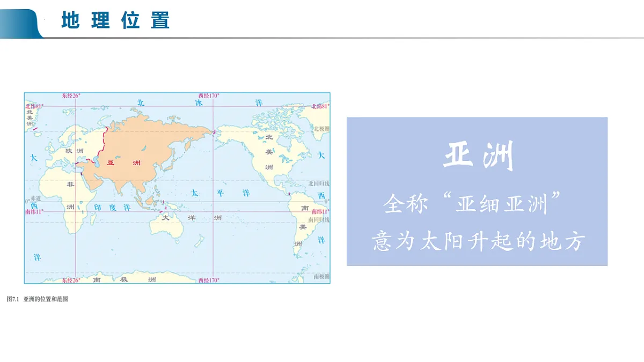Click the 南极洲 label at the map's bottom
Screen dimensions: 644x362
point(125,279)
